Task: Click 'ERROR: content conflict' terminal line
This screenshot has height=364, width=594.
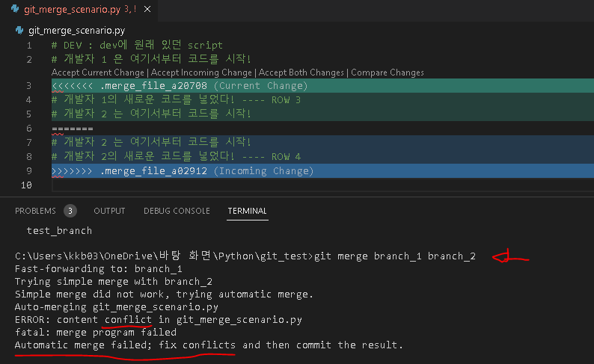Action: 159,320
